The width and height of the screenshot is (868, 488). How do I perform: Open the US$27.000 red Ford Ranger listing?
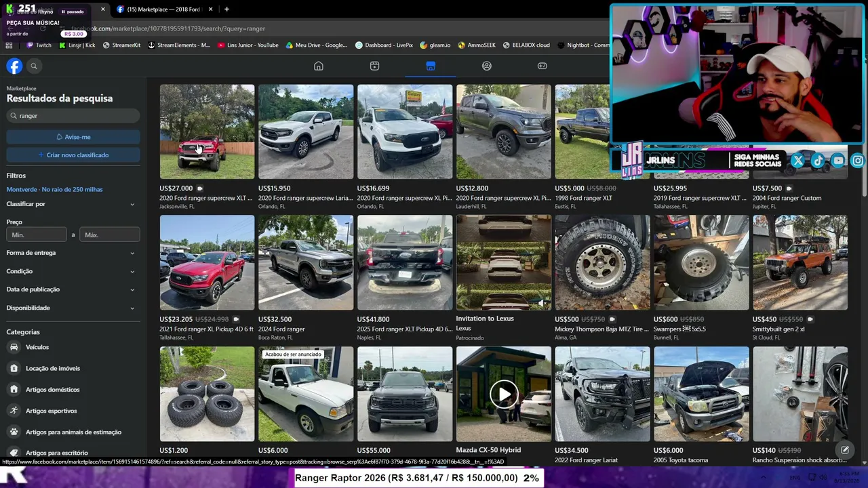click(207, 131)
